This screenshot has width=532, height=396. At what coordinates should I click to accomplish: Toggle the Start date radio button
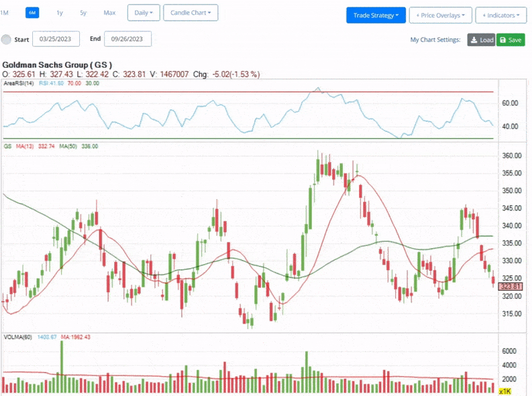coord(7,40)
